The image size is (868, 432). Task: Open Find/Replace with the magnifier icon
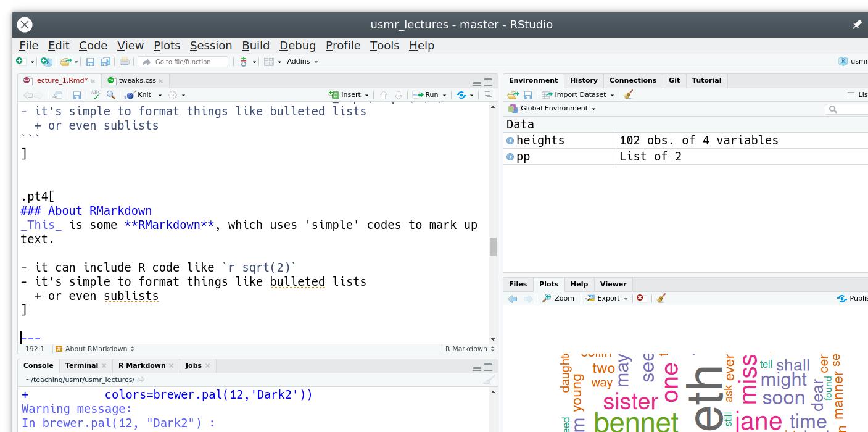(111, 95)
